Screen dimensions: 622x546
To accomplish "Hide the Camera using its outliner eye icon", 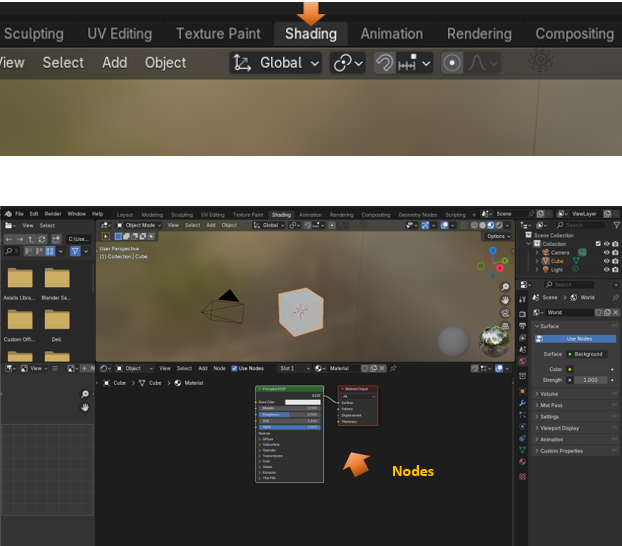I will [x=606, y=253].
